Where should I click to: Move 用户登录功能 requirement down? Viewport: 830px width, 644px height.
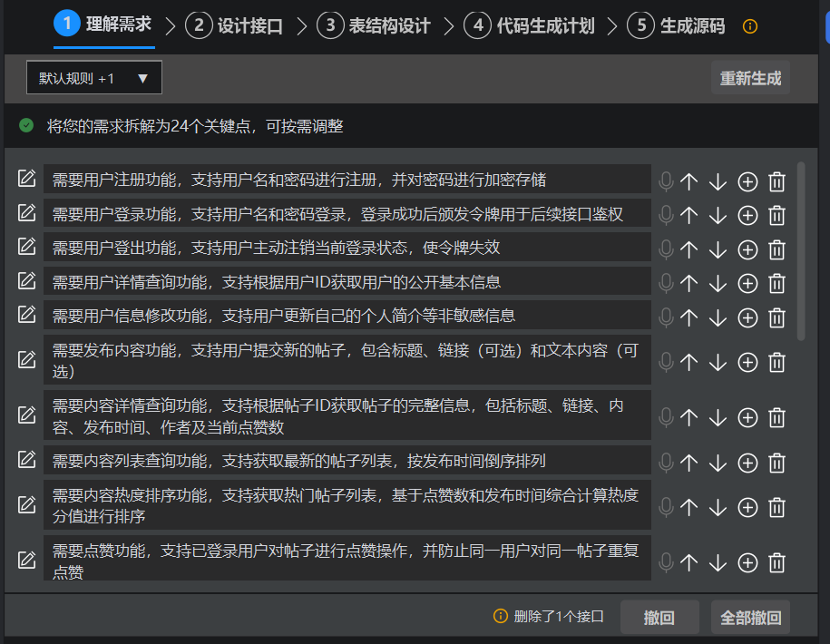coord(718,215)
